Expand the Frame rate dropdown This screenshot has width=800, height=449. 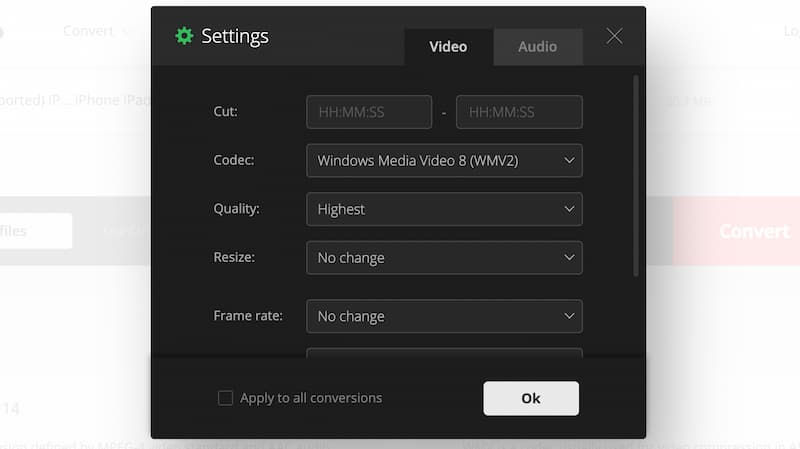click(x=444, y=316)
